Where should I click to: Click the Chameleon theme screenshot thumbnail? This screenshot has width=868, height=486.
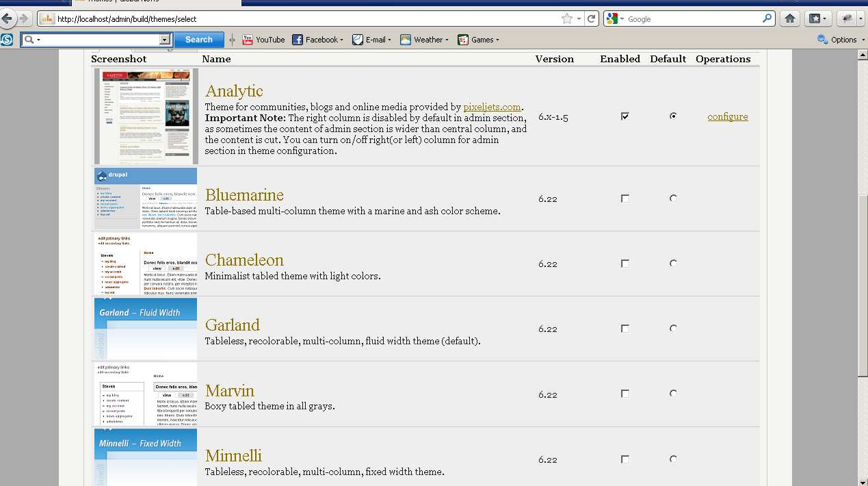coord(146,264)
